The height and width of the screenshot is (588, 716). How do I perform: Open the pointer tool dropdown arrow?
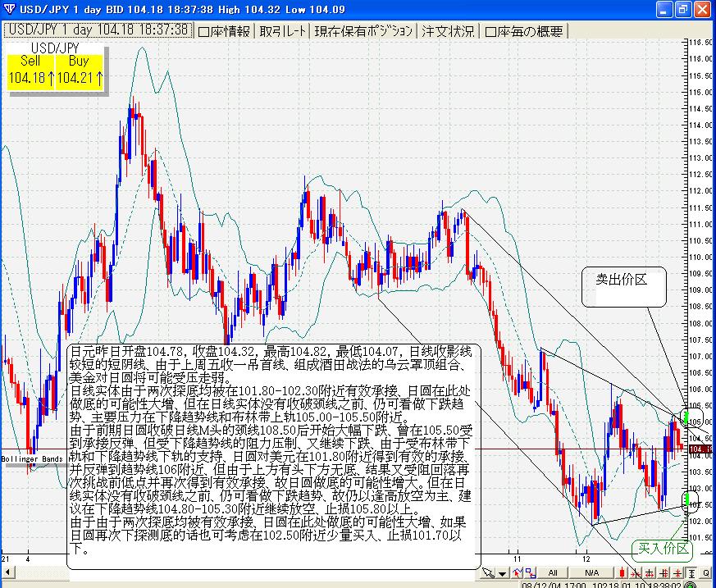coord(502,573)
